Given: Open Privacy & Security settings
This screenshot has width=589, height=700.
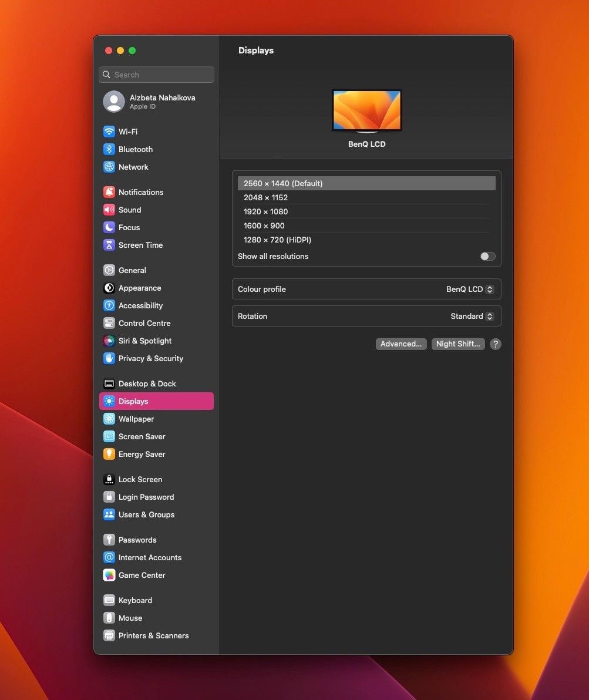Looking at the screenshot, I should (150, 358).
